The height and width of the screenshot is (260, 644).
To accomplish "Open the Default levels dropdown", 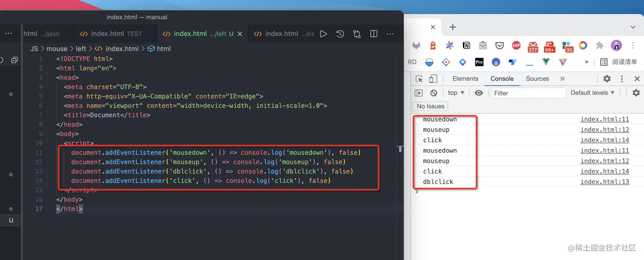I will (x=592, y=93).
